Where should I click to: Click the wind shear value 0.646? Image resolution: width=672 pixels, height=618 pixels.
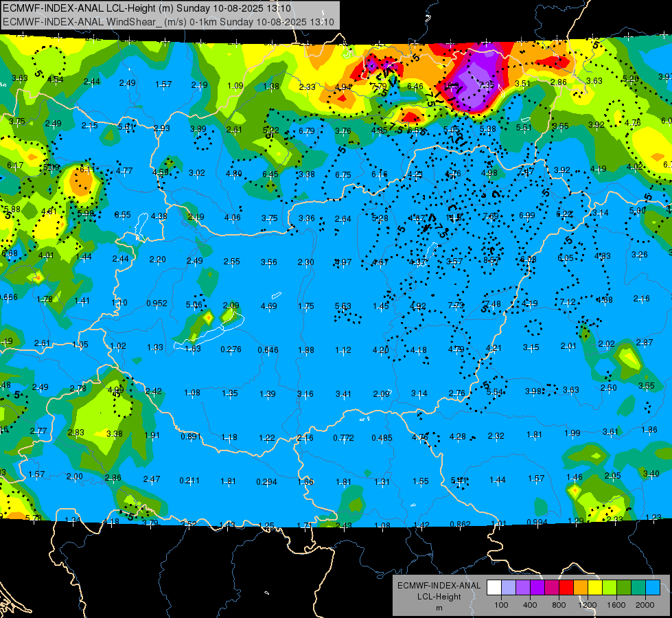[x=268, y=350]
